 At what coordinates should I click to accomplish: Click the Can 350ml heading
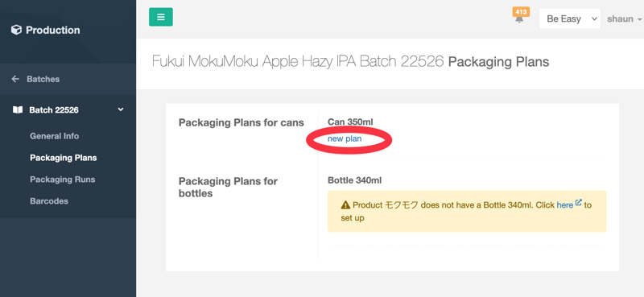[350, 122]
